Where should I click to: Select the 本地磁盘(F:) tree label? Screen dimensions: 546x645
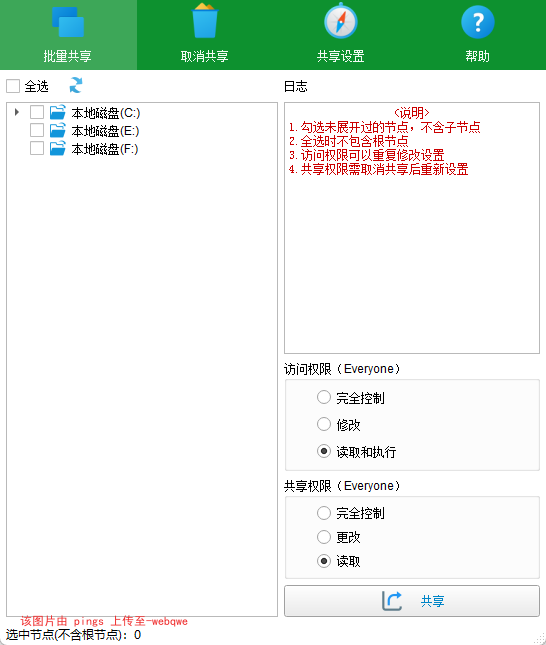click(105, 149)
